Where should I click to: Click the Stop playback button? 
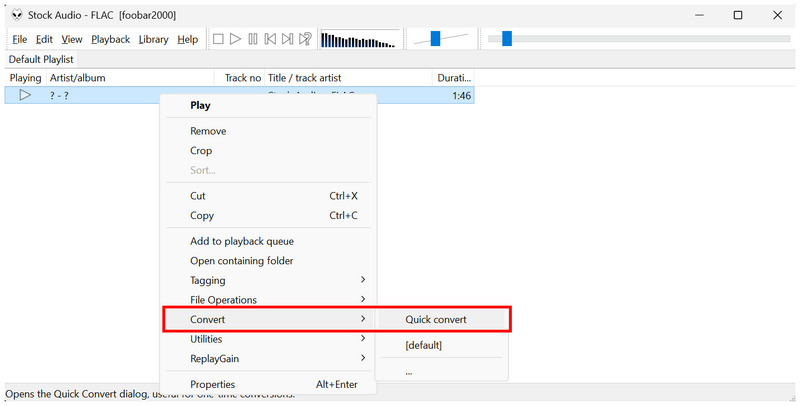pos(218,39)
